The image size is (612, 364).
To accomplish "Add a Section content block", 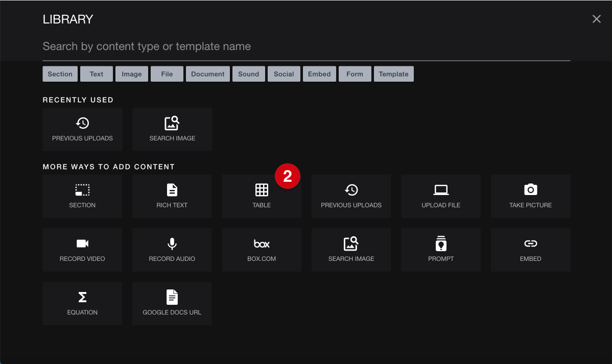I will tap(82, 196).
